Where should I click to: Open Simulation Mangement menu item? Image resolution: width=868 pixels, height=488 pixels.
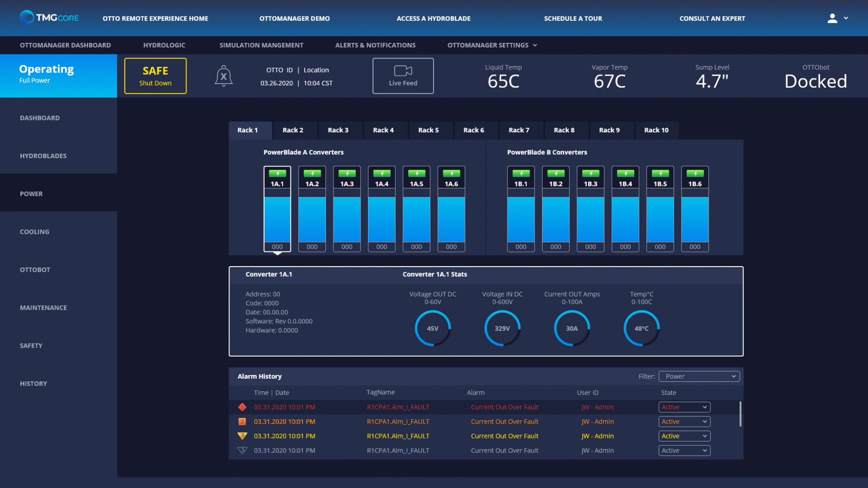(261, 45)
